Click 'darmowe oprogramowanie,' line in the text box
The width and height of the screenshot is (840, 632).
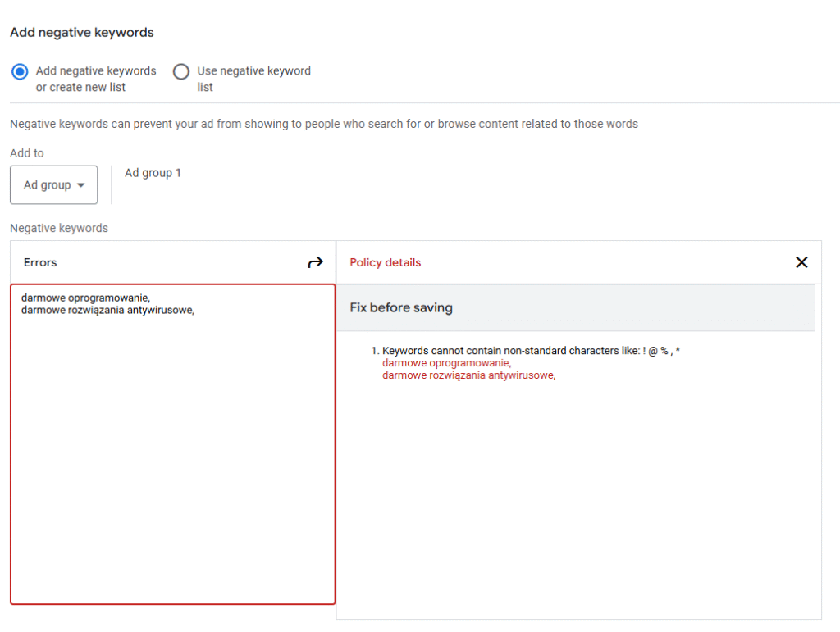pos(85,298)
